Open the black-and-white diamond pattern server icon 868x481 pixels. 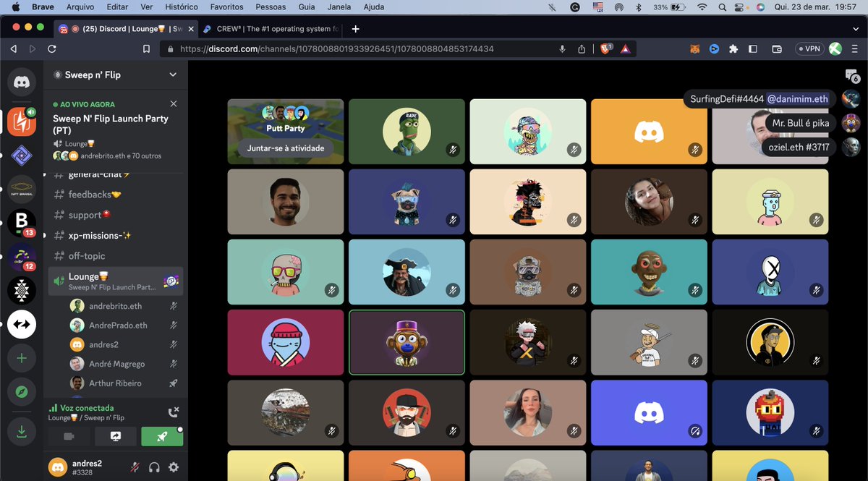[x=22, y=291]
